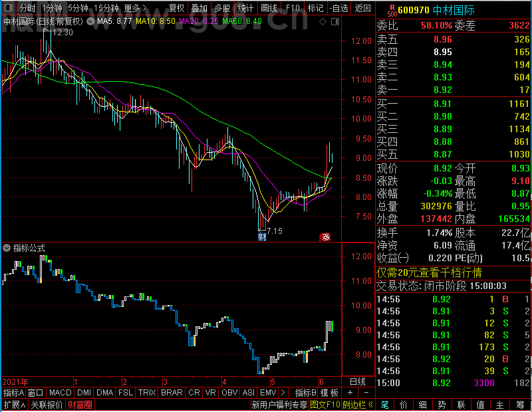Click 新用户福利专享 link
The height and width of the screenshot is (412, 532).
[279, 405]
